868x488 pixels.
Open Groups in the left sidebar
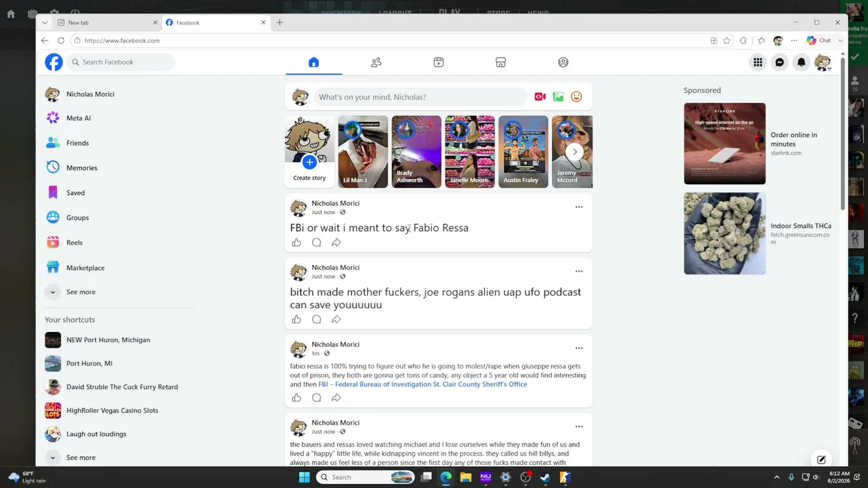pos(77,218)
